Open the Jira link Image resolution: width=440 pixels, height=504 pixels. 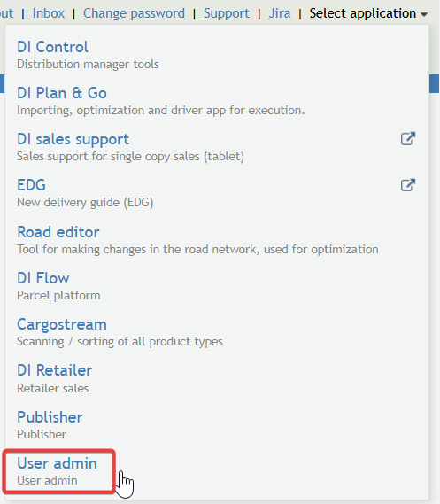coord(280,13)
